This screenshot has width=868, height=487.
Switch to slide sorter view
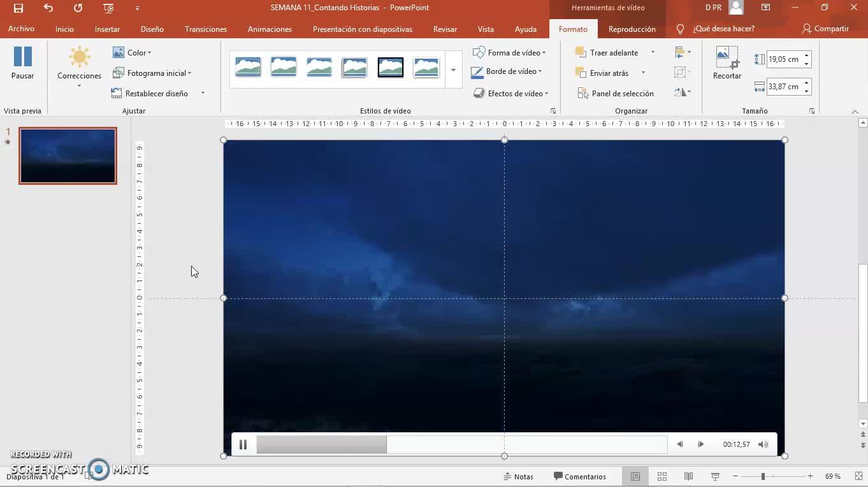[662, 476]
